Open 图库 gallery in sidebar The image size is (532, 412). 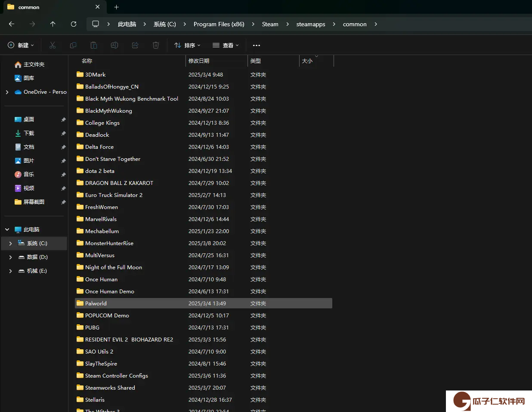click(25, 78)
